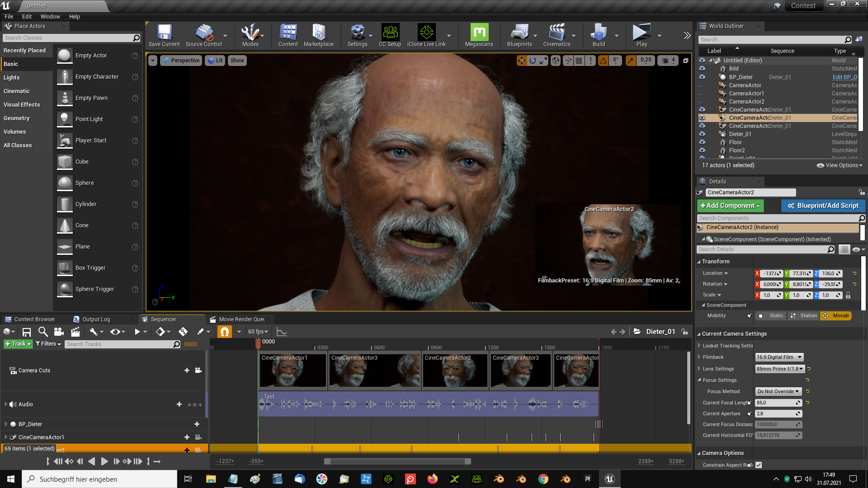
Task: Switch world/local coordinate system globe icon
Action: (556, 60)
